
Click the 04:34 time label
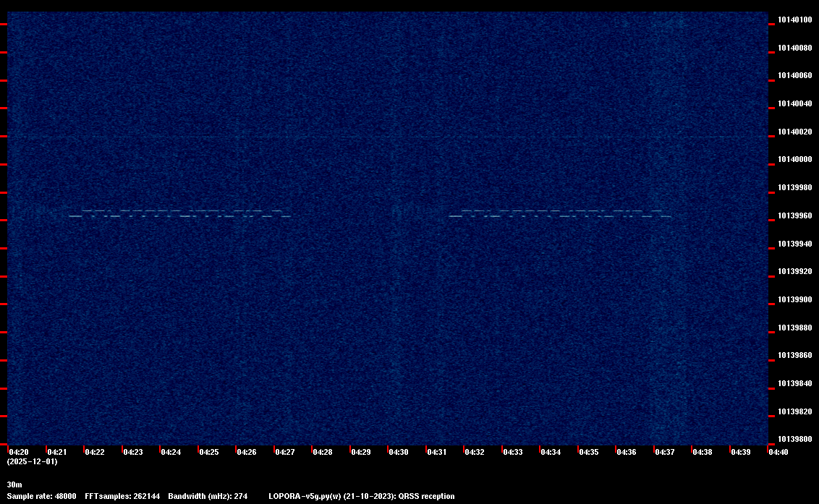551,452
